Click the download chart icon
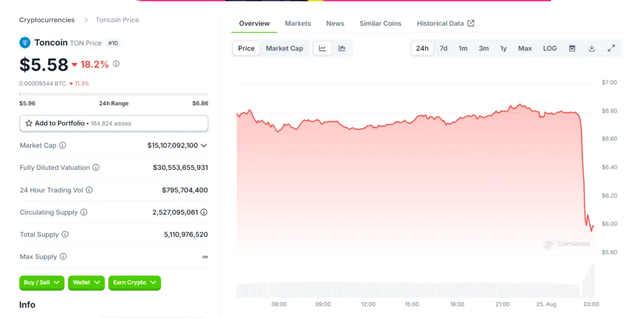The image size is (644, 318). pos(591,48)
